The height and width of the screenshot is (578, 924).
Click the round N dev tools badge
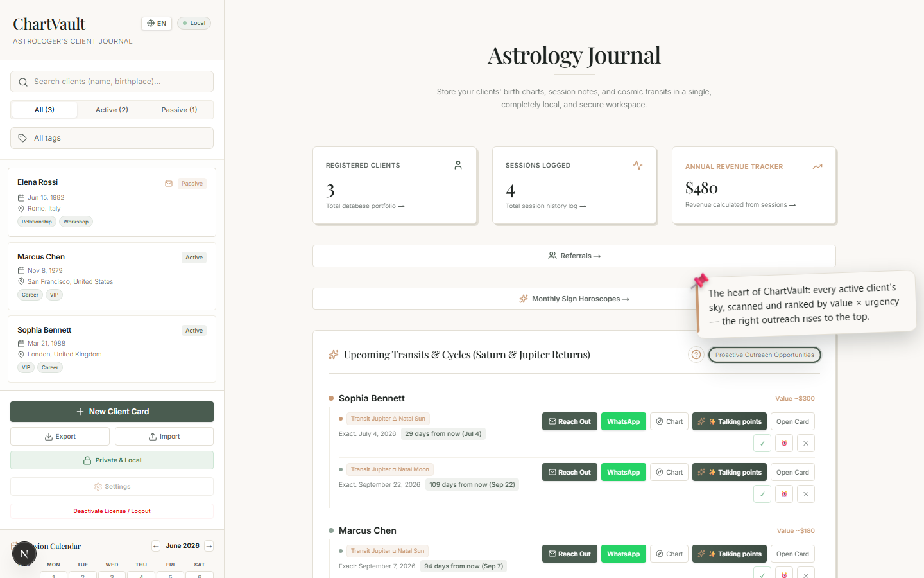tap(24, 554)
